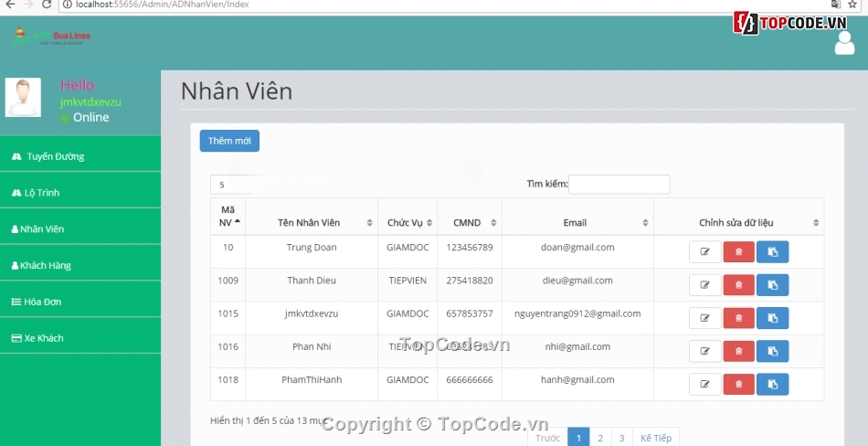Image resolution: width=868 pixels, height=446 pixels.
Task: Go back in the browser
Action: (x=10, y=5)
